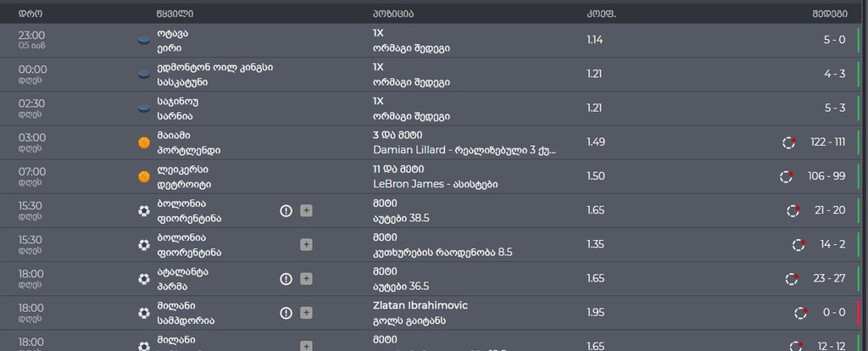Click the circular stats icon beside 122 - 111

[790, 142]
